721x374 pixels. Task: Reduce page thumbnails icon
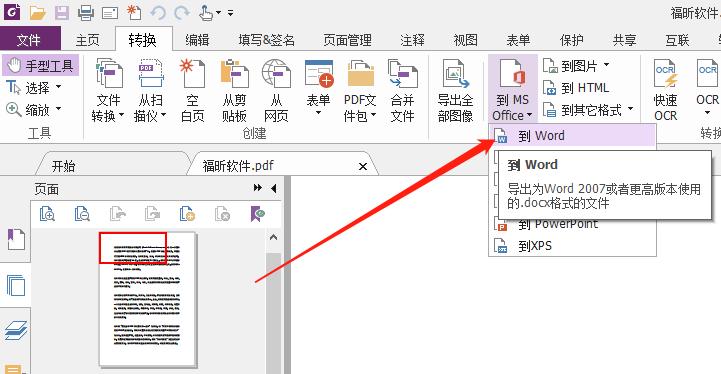[82, 214]
